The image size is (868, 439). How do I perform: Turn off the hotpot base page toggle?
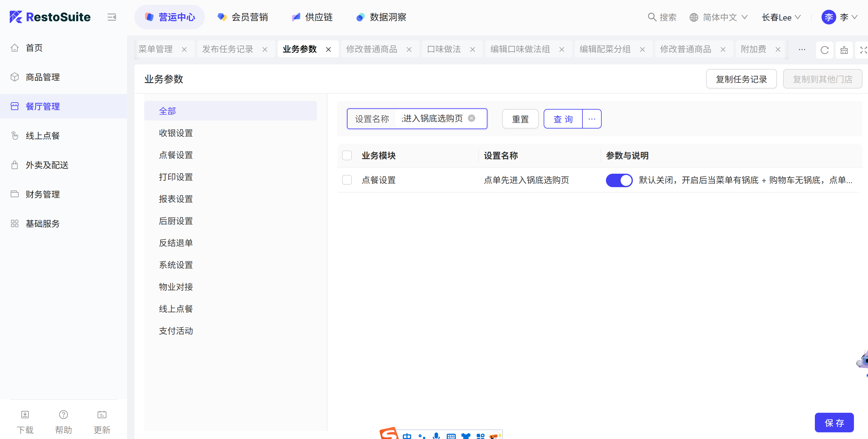tap(619, 180)
